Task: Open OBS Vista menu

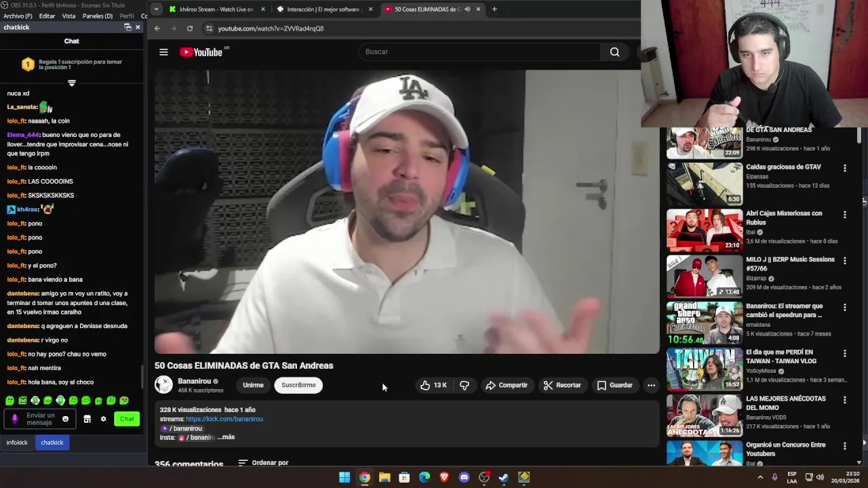Action: [68, 16]
